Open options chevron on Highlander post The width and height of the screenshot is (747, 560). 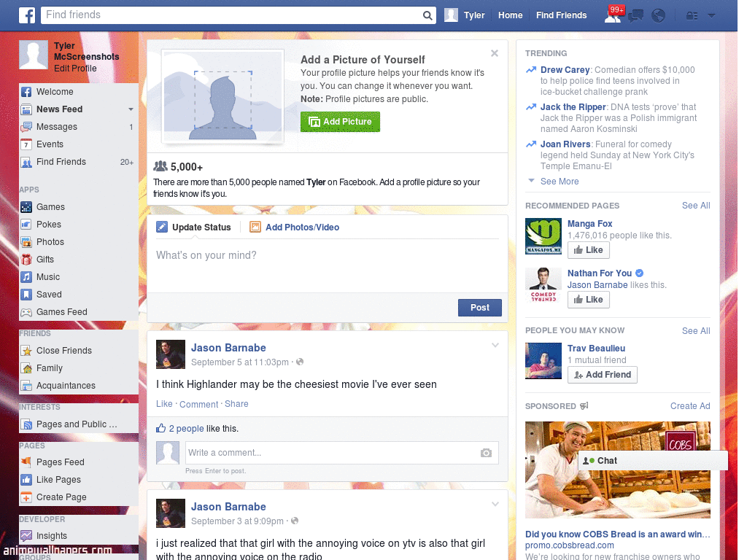(x=495, y=345)
